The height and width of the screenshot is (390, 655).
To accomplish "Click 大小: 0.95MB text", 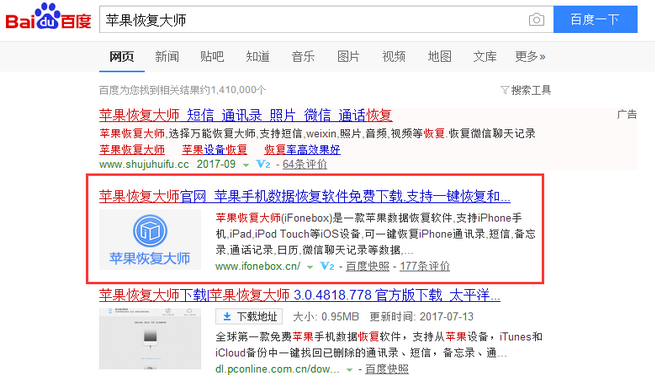I will coord(326,317).
